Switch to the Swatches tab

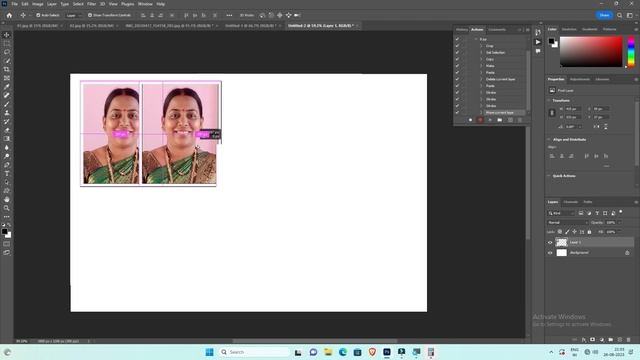point(569,29)
